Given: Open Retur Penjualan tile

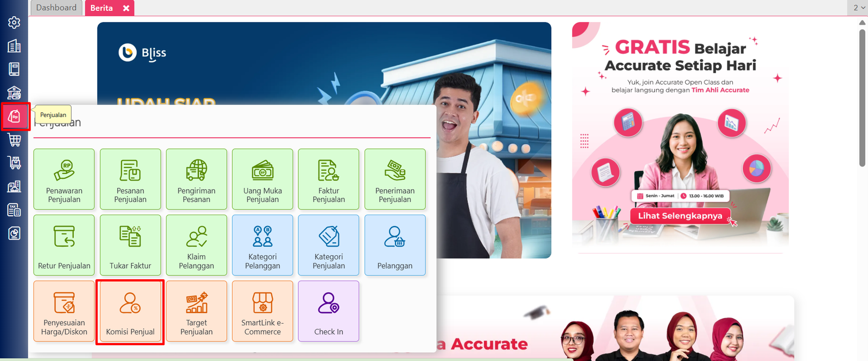Looking at the screenshot, I should click(64, 245).
